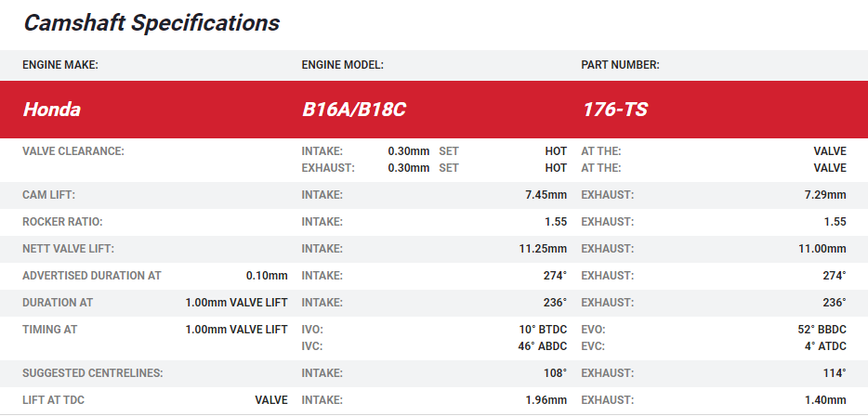This screenshot has width=868, height=416.
Task: Click the exhaust centreline value 114°
Action: tap(834, 373)
